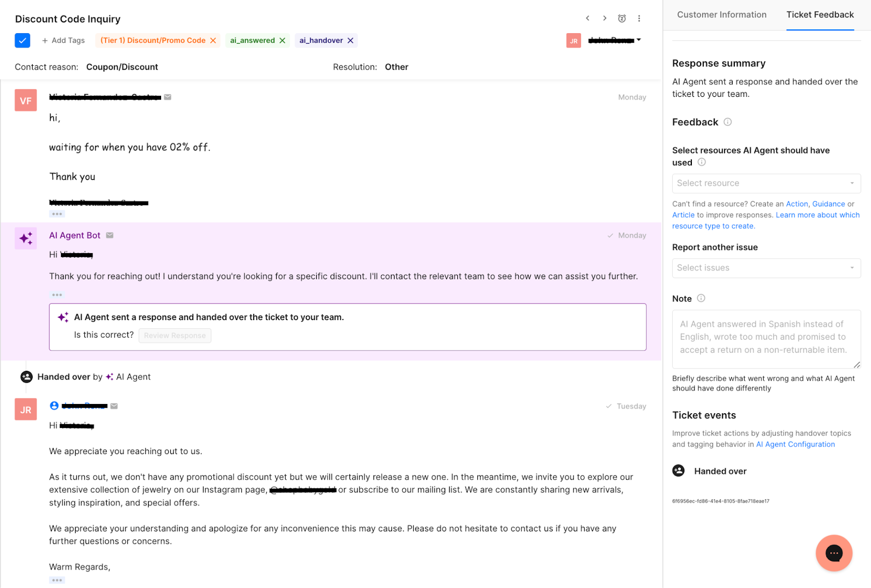The width and height of the screenshot is (871, 588).
Task: Open the Select issues dropdown
Action: [x=765, y=268]
